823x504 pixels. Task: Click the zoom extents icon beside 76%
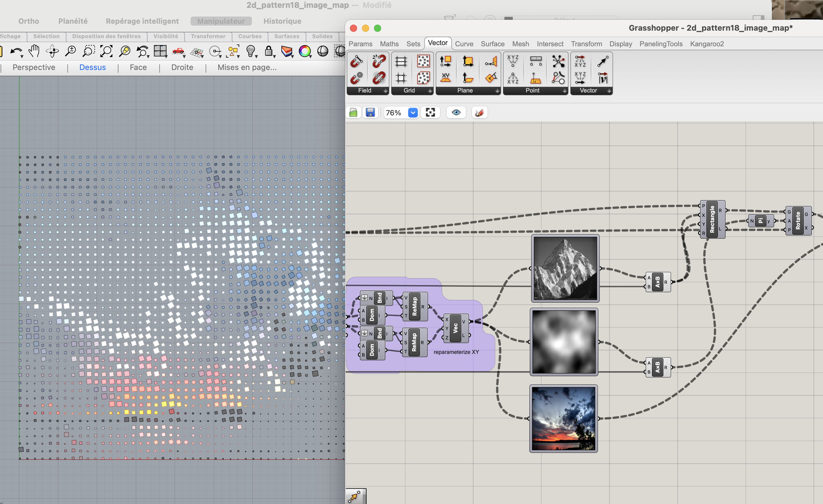[x=430, y=112]
